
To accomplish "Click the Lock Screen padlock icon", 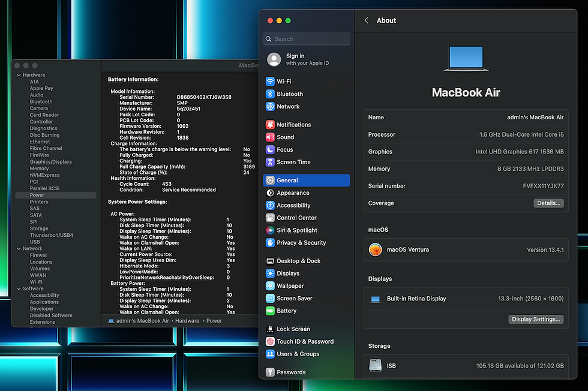I will pyautogui.click(x=270, y=329).
